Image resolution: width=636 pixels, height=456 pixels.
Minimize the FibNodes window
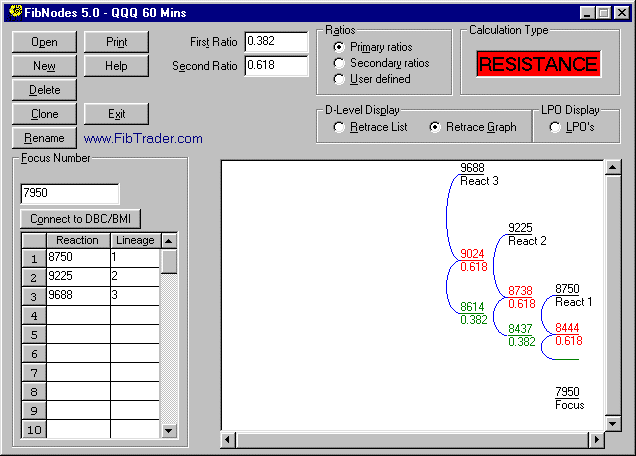[587, 13]
